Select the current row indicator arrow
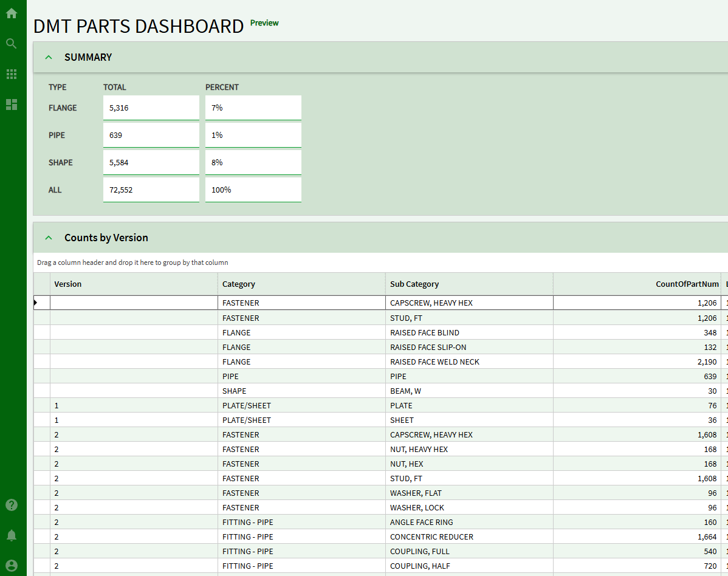This screenshot has height=576, width=728. tap(36, 303)
